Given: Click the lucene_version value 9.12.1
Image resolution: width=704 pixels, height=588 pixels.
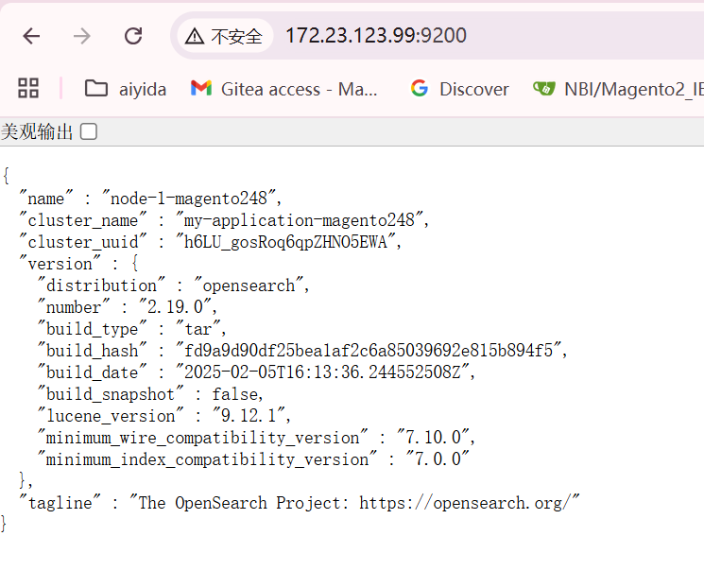Looking at the screenshot, I should coord(249,416).
